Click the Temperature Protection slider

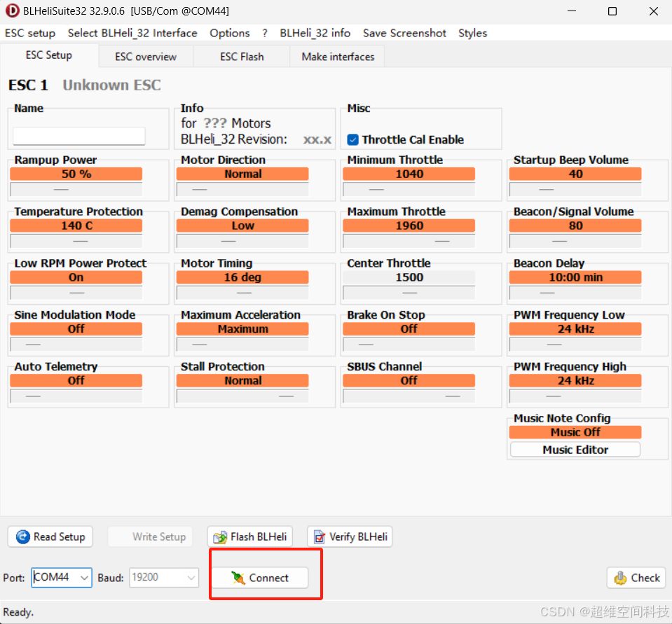(x=76, y=241)
